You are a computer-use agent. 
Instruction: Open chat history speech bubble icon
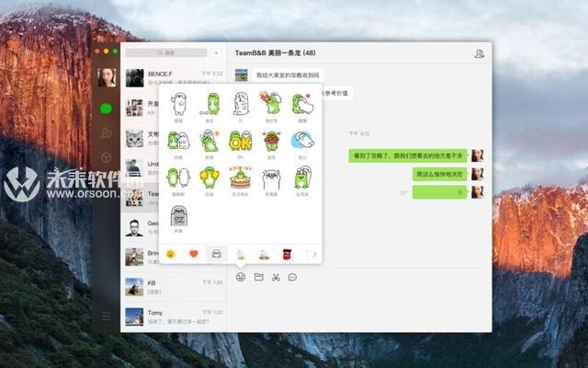(292, 277)
